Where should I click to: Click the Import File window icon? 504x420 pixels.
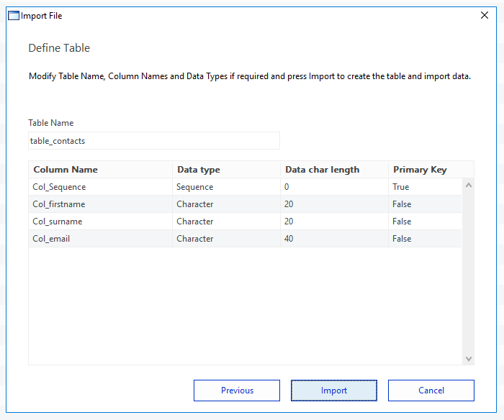point(14,15)
